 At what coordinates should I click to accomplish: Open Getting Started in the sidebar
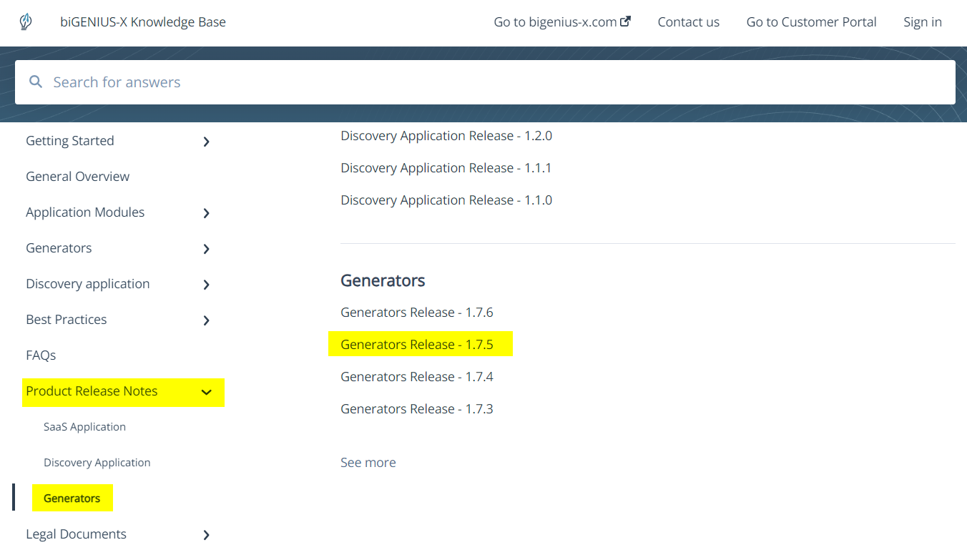click(x=70, y=141)
